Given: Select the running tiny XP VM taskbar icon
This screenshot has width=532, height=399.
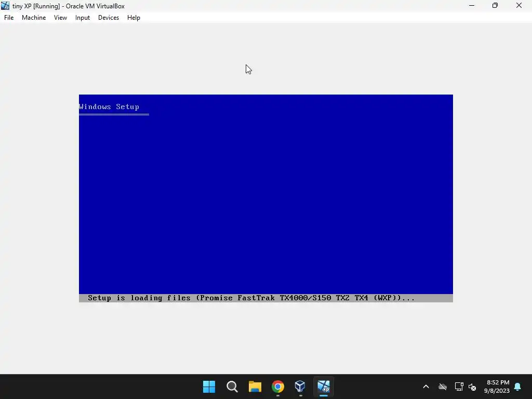Looking at the screenshot, I should click(x=323, y=387).
